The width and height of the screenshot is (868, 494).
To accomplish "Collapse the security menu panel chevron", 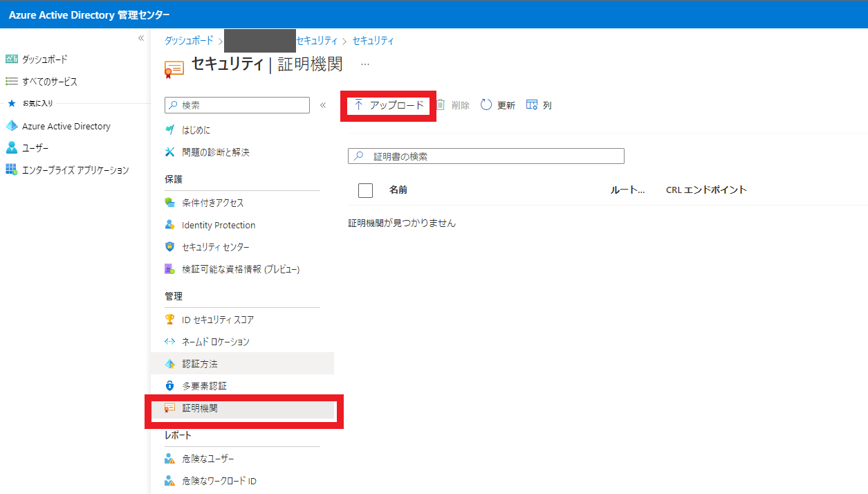I will click(322, 105).
